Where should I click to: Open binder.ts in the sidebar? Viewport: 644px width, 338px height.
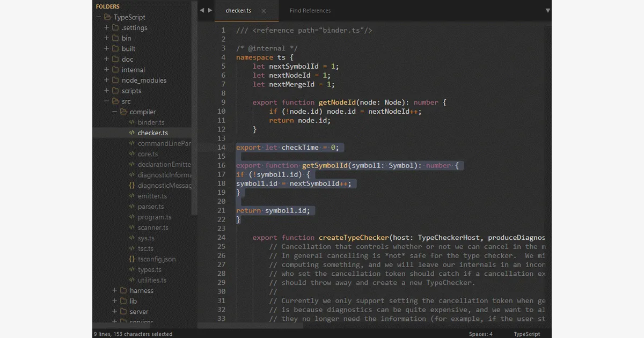(x=151, y=122)
